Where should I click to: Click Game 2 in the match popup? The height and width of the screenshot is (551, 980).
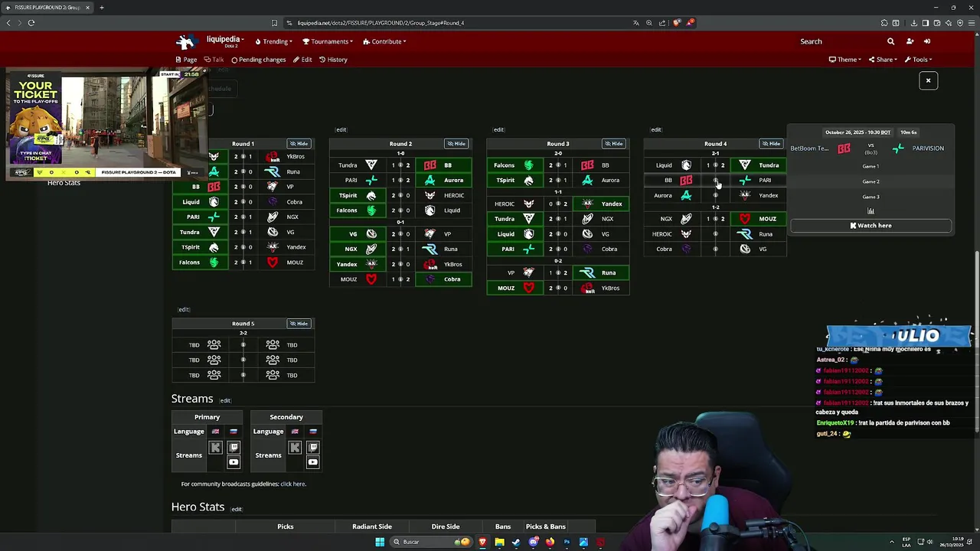(871, 181)
